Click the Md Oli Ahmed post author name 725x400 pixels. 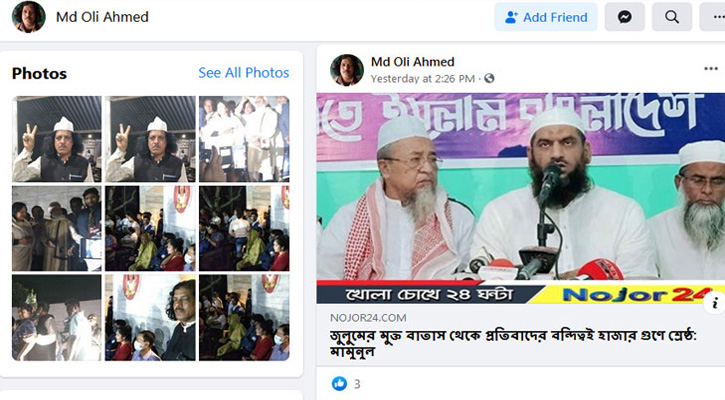click(x=412, y=62)
